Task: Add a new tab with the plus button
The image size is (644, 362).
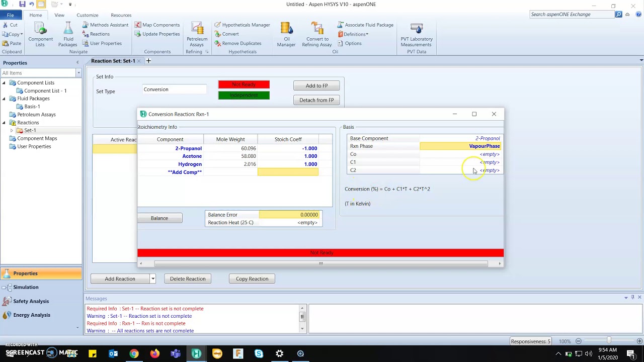Action: [x=148, y=61]
